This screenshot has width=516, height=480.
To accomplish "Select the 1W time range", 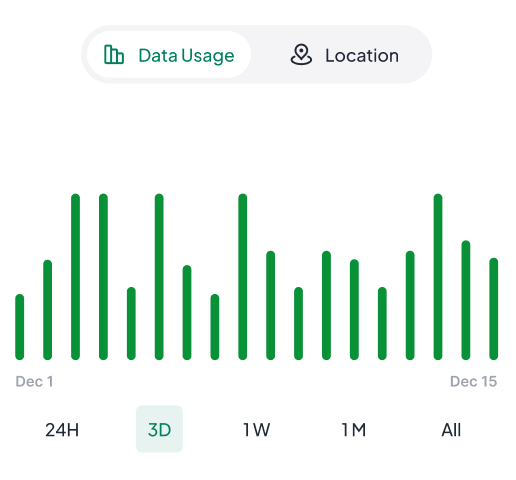I will pyautogui.click(x=256, y=430).
